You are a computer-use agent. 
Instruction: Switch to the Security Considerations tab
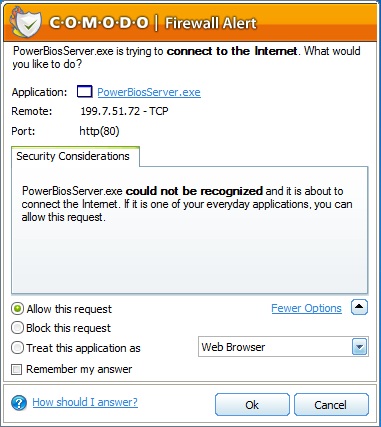[x=73, y=156]
